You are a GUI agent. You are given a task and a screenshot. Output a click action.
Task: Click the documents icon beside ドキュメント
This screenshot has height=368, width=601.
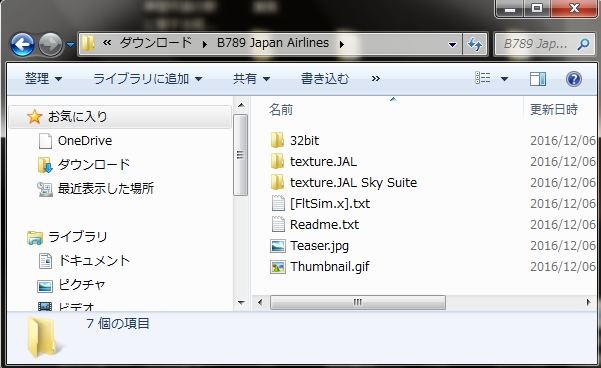click(45, 261)
